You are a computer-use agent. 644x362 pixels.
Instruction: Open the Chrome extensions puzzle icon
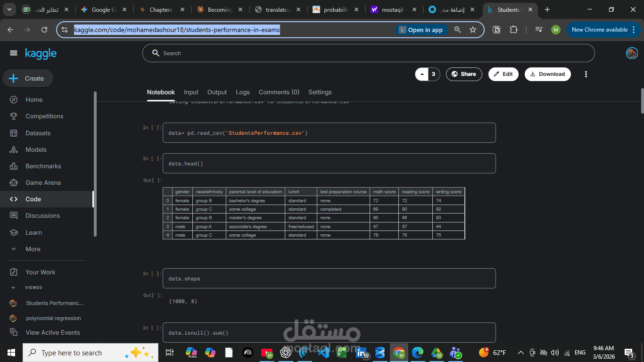click(x=513, y=30)
